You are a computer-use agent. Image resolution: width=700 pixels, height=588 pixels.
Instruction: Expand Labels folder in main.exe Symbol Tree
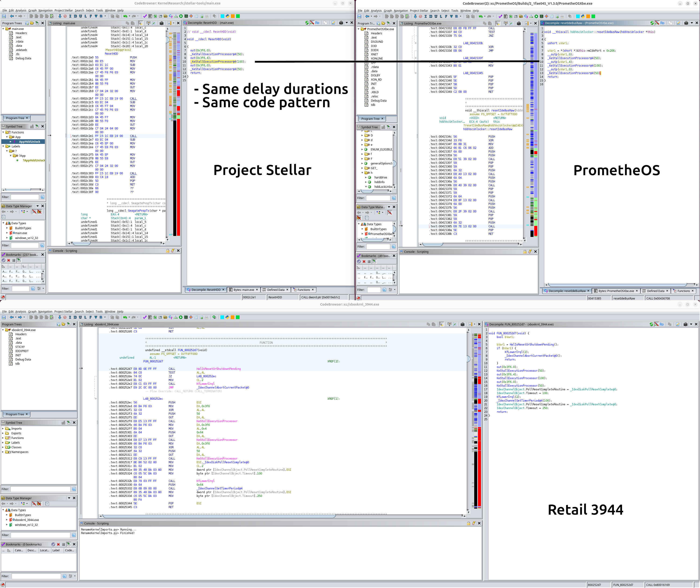(3, 146)
